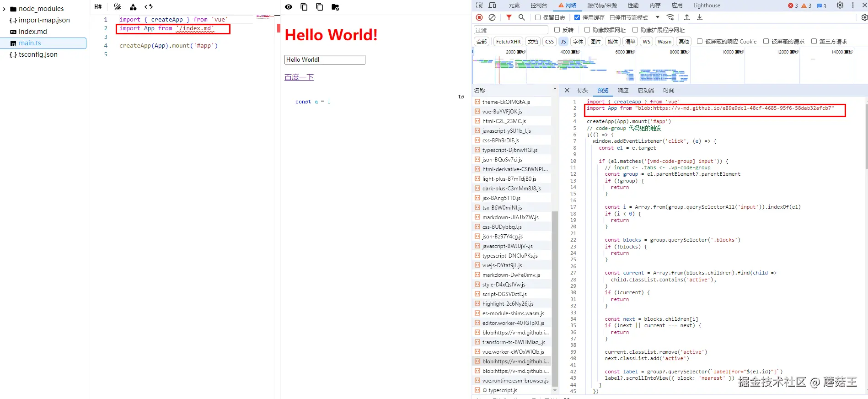Toggle the preview eye icon

pyautogui.click(x=289, y=7)
